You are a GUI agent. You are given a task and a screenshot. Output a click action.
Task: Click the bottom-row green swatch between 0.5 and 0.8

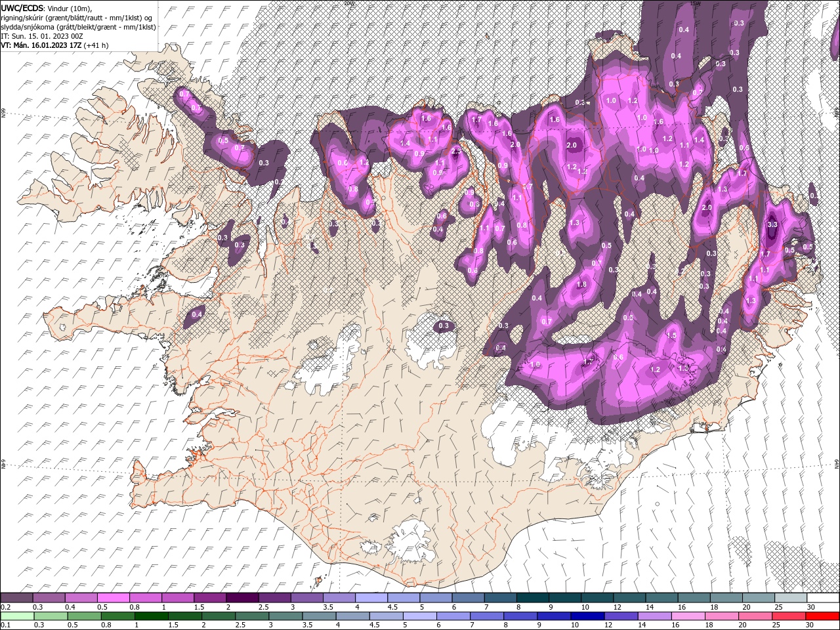84,616
